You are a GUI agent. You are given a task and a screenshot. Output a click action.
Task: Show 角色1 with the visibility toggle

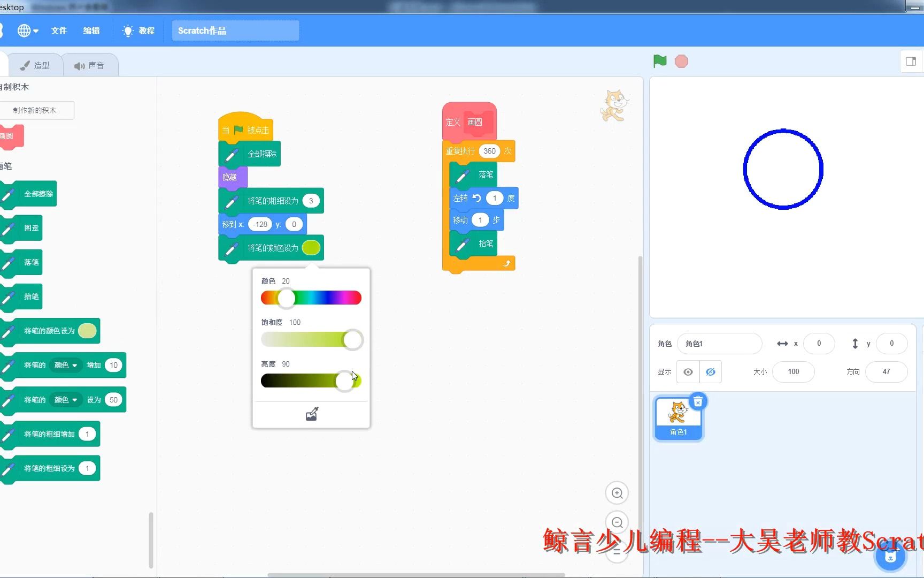pyautogui.click(x=688, y=371)
